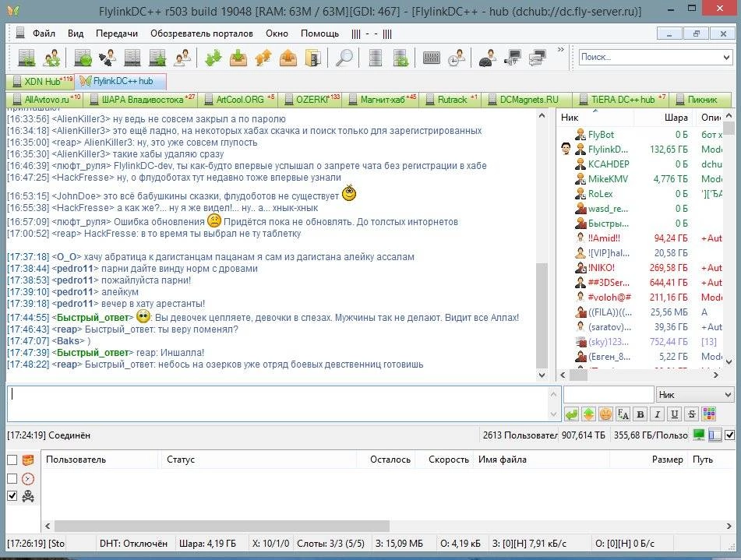
Task: Click the server with green circle icon
Action: 83,58
